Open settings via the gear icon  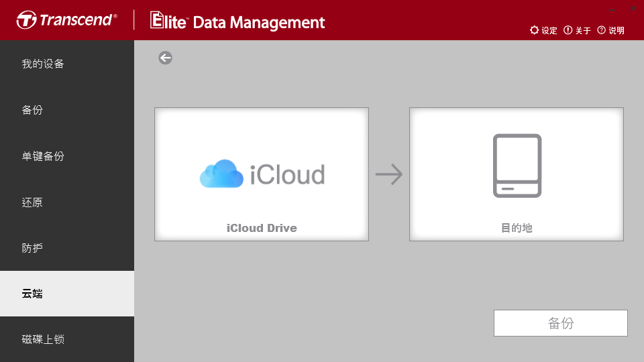534,30
